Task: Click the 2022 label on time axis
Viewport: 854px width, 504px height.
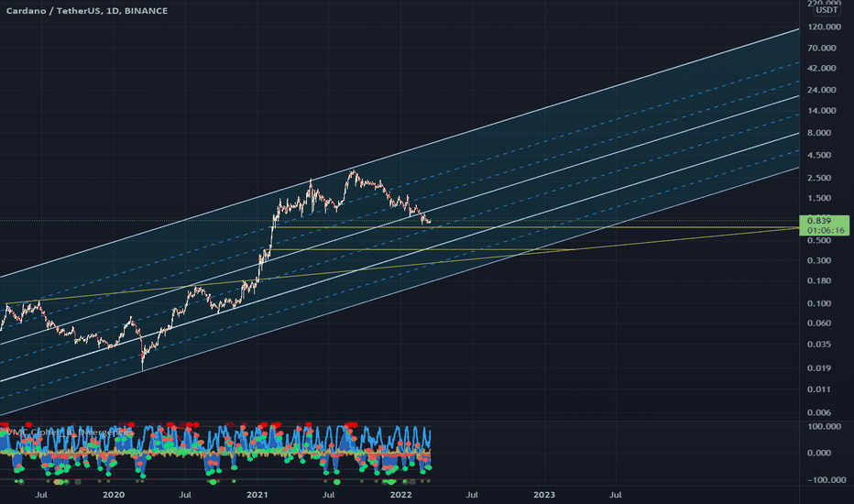Action: [x=400, y=495]
